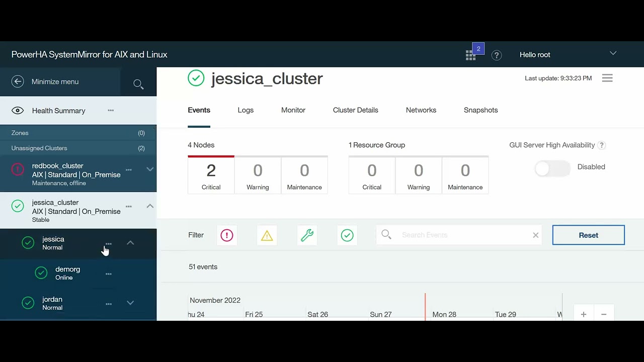Select the Unassigned Clusters row
Viewport: 644px width, 362px height.
78,148
